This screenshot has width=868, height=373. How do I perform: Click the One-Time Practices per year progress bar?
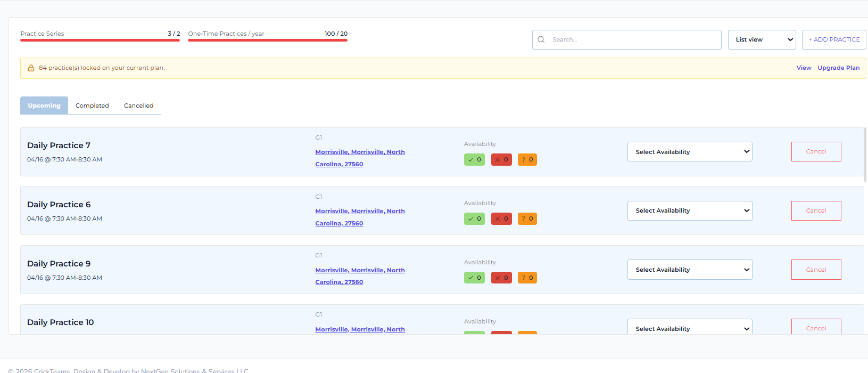point(268,40)
